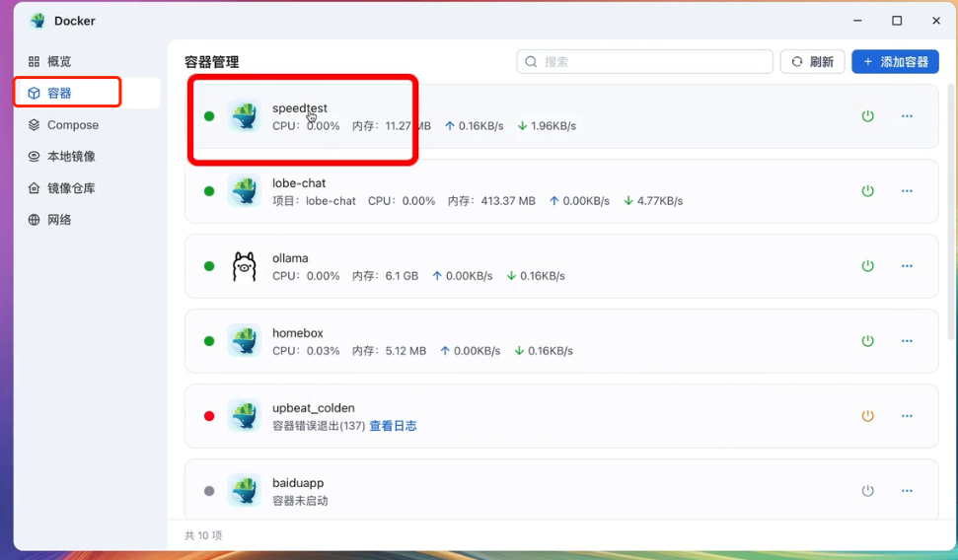Click speedtest download rate 1.96KB/s

tap(553, 126)
